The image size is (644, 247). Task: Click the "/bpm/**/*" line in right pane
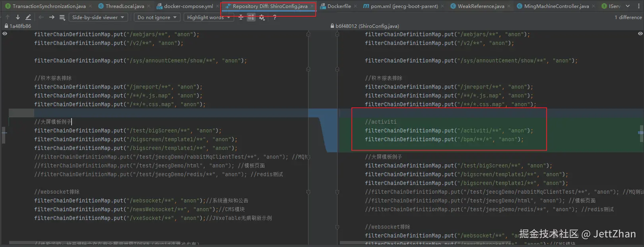click(x=444, y=139)
